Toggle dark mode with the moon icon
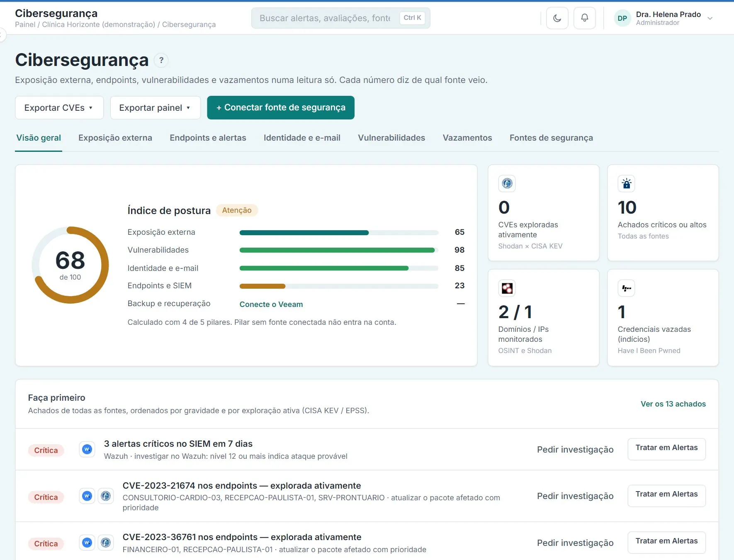The height and width of the screenshot is (560, 734). click(x=557, y=18)
